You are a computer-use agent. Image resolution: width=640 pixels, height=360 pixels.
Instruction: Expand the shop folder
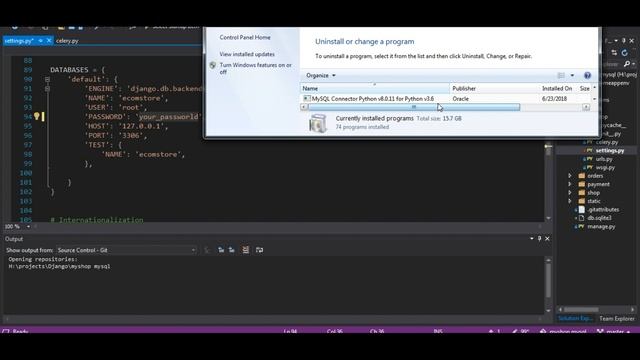tap(570, 193)
